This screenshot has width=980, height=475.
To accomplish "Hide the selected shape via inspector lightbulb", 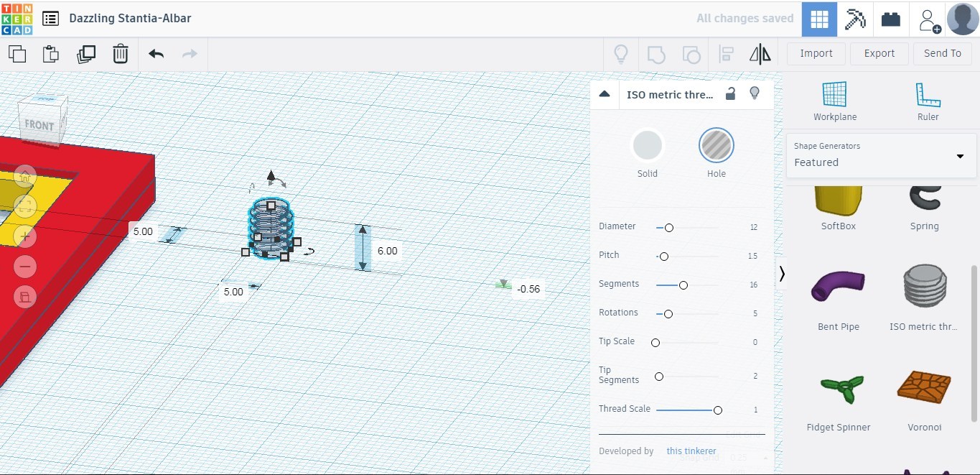I will (x=755, y=93).
